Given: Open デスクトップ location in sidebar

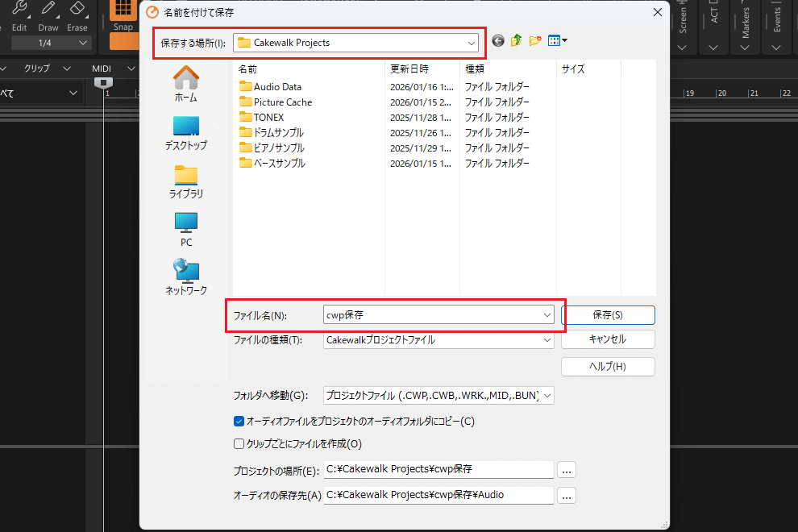Looking at the screenshot, I should (x=186, y=132).
